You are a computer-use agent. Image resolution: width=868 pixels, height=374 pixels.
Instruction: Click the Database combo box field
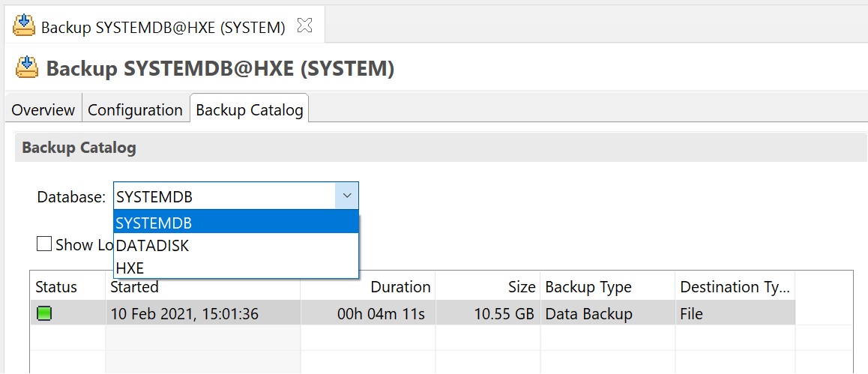[223, 196]
